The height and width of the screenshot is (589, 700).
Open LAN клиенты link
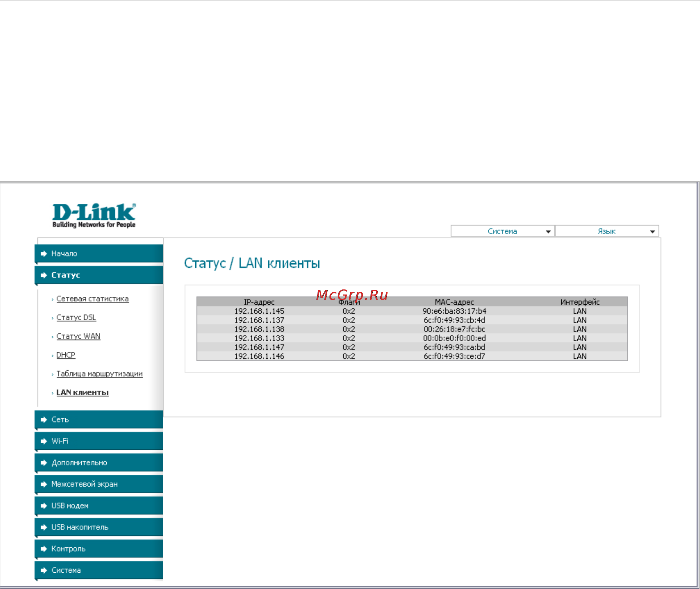pos(82,393)
